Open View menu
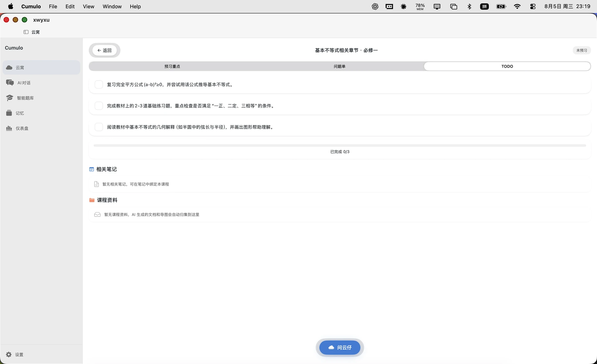597x364 pixels. coord(88,6)
